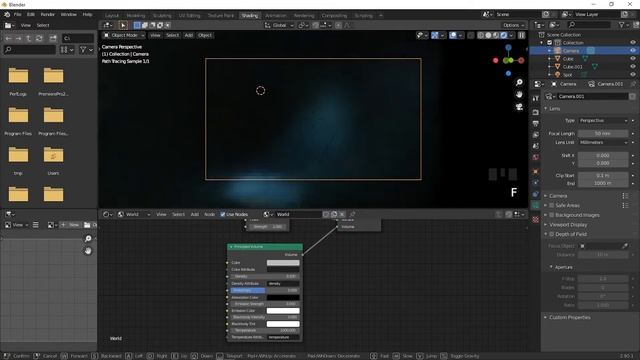Image resolution: width=640 pixels, height=360 pixels.
Task: Select solid viewport shading mode
Action: (488, 36)
